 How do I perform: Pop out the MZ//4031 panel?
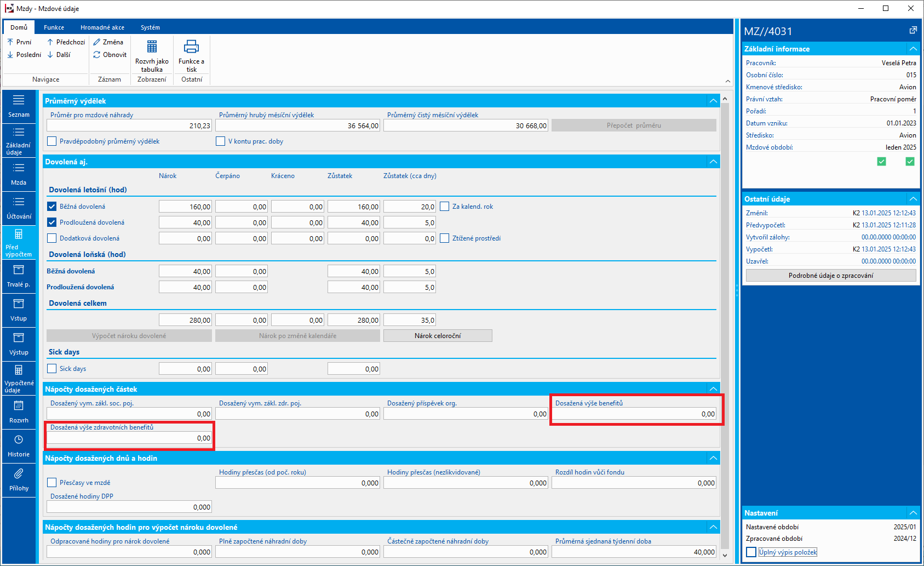click(913, 31)
